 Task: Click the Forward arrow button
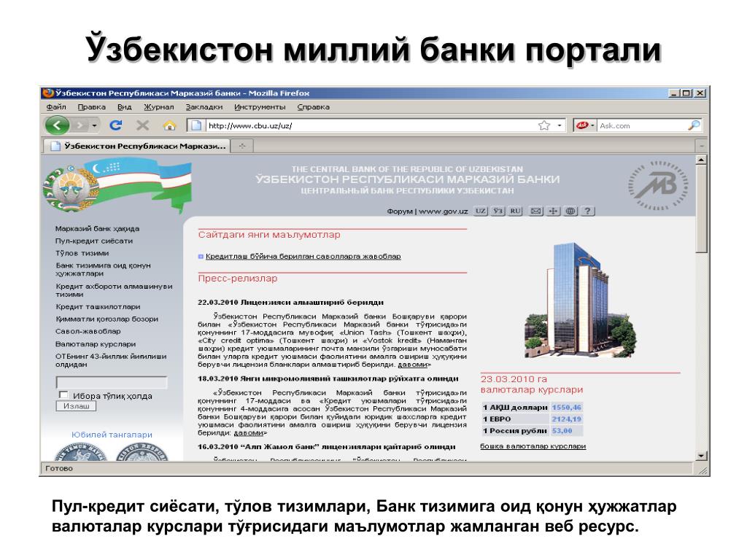[x=80, y=125]
